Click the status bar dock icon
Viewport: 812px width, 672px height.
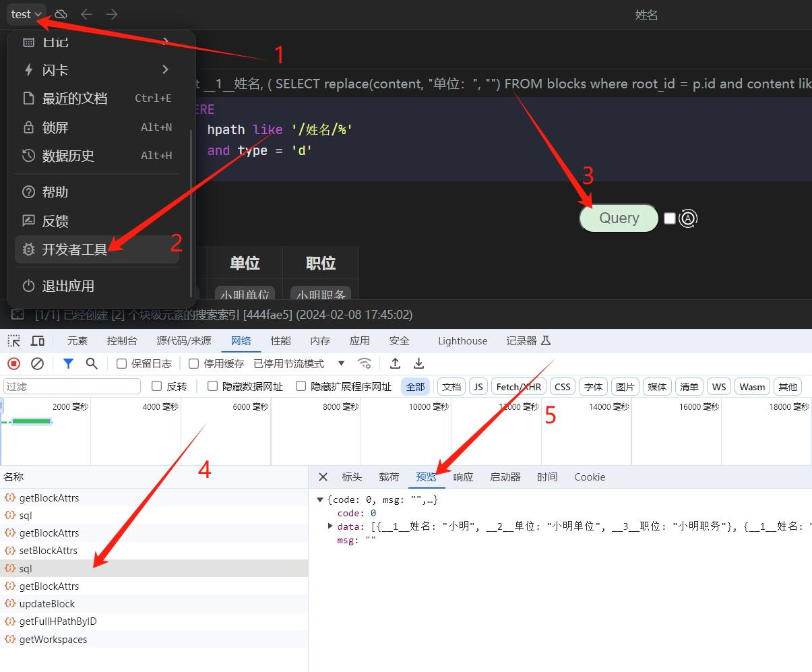pyautogui.click(x=18, y=315)
